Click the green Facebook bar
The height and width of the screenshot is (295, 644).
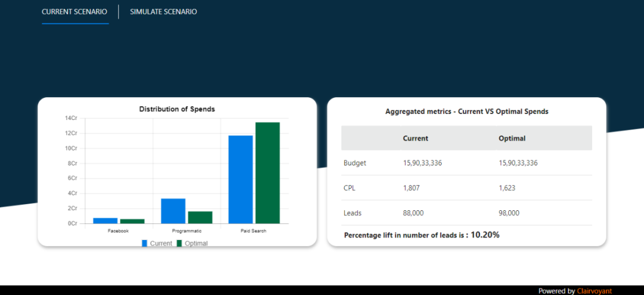[x=132, y=221]
